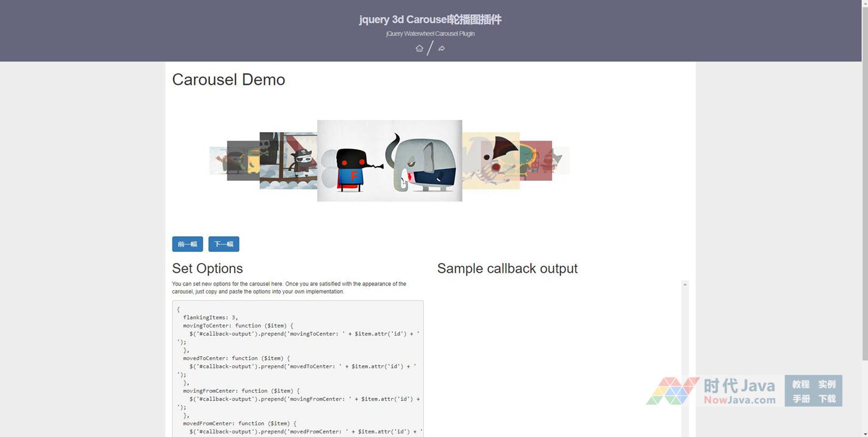Click the 下一幅 next button
This screenshot has width=868, height=437.
pyautogui.click(x=224, y=244)
